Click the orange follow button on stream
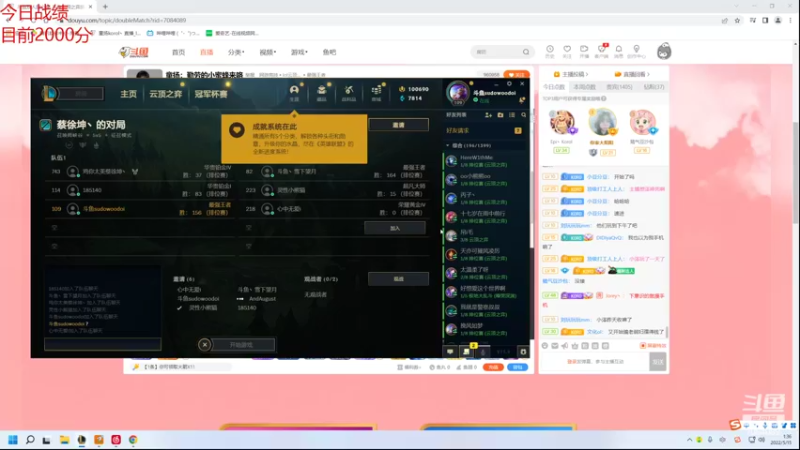 point(516,74)
